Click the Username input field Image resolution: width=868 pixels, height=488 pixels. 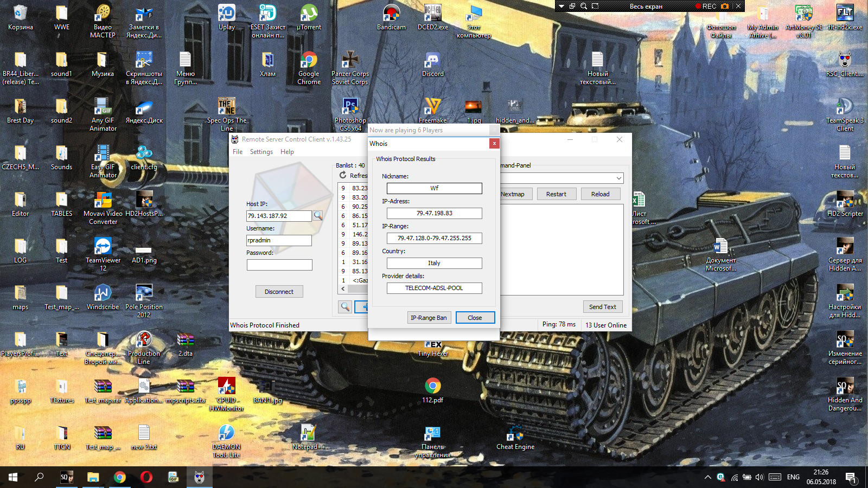click(279, 240)
